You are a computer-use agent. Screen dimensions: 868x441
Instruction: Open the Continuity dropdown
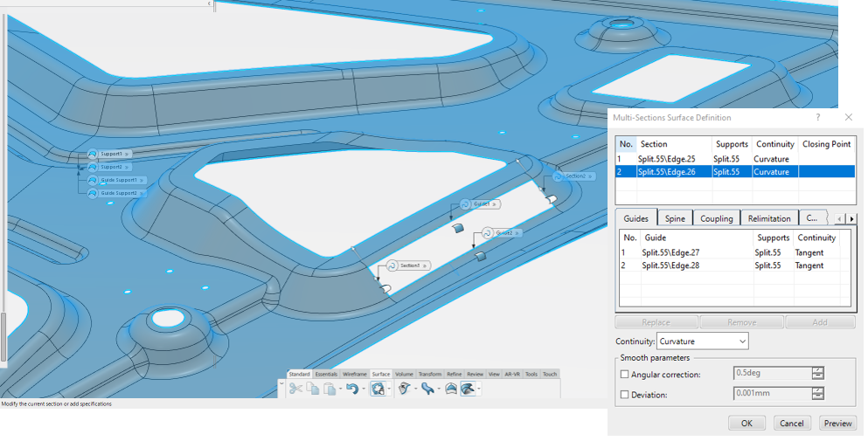point(703,341)
